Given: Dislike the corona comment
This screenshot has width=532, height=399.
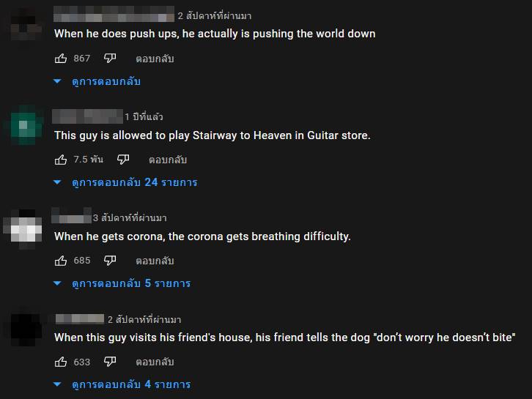Looking at the screenshot, I should (x=110, y=260).
